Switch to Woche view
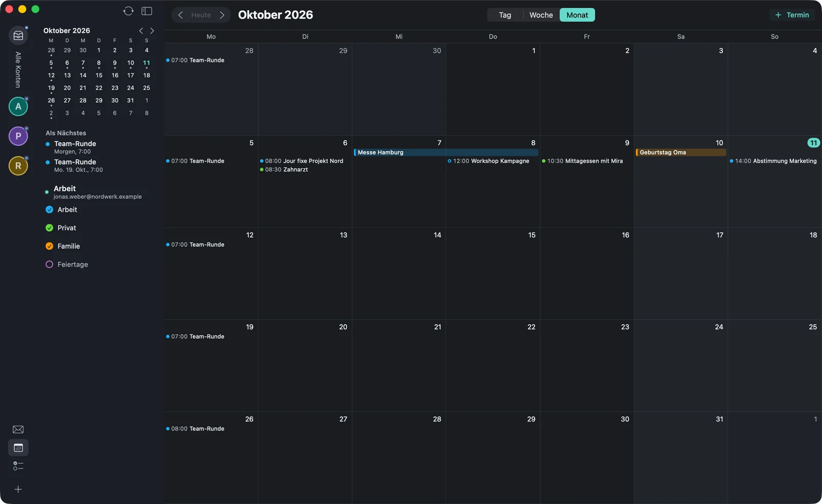Image resolution: width=822 pixels, height=504 pixels. click(x=541, y=15)
